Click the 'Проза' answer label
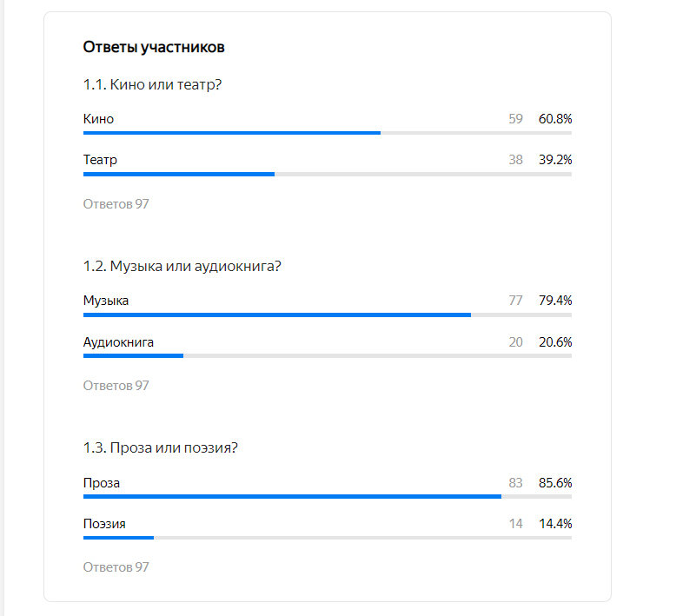Screen dimensions: 696x616 102,483
